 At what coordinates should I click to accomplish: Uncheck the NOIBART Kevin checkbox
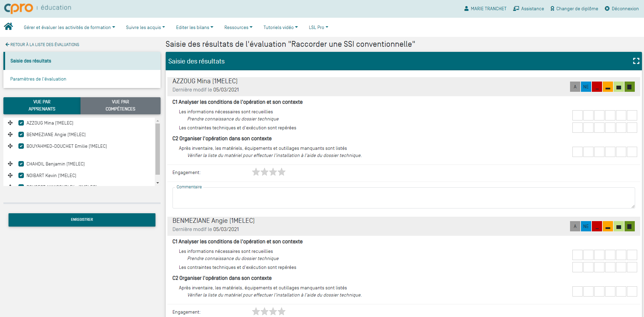click(21, 175)
